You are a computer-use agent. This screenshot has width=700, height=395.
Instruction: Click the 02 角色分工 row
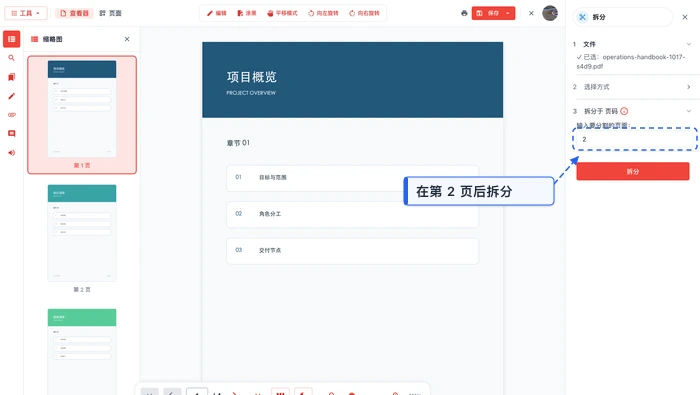(x=352, y=214)
